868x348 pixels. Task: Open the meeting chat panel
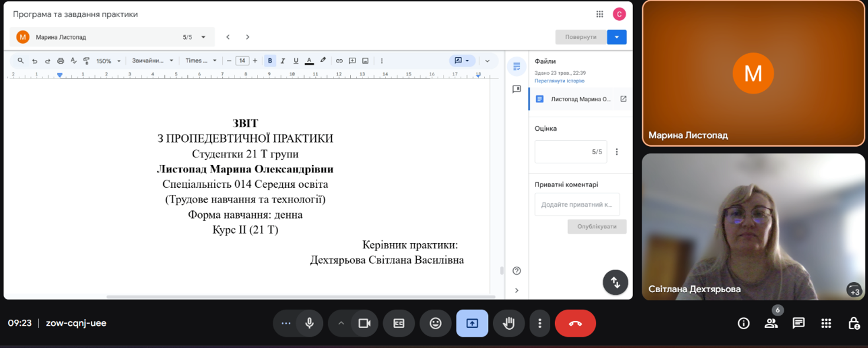tap(798, 323)
